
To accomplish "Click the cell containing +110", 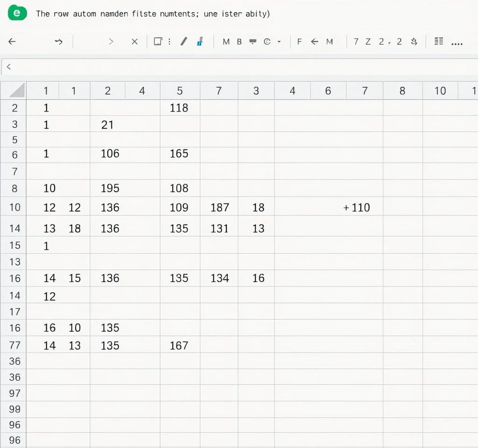I will coord(358,207).
